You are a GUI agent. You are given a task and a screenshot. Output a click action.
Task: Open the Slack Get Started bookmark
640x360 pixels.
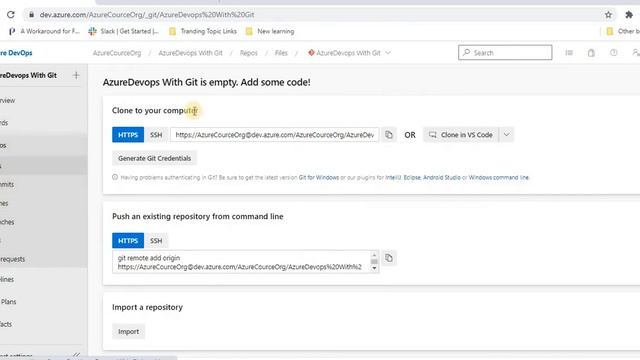pyautogui.click(x=124, y=31)
